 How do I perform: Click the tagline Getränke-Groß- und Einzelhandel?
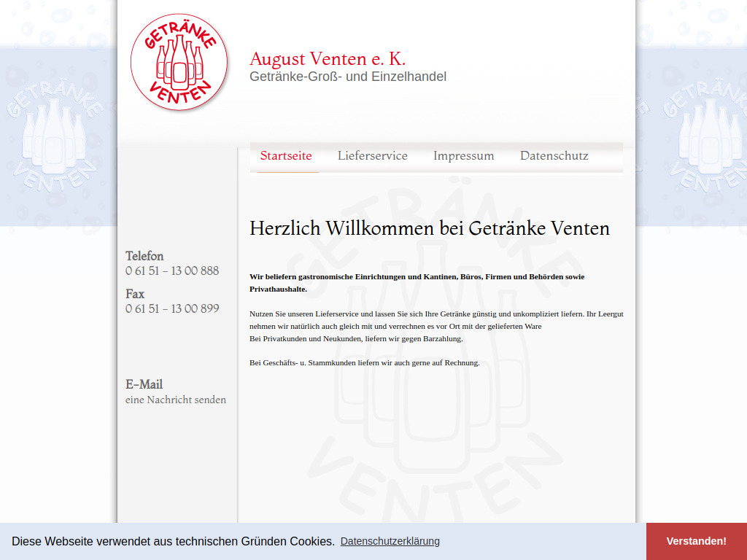(x=348, y=77)
